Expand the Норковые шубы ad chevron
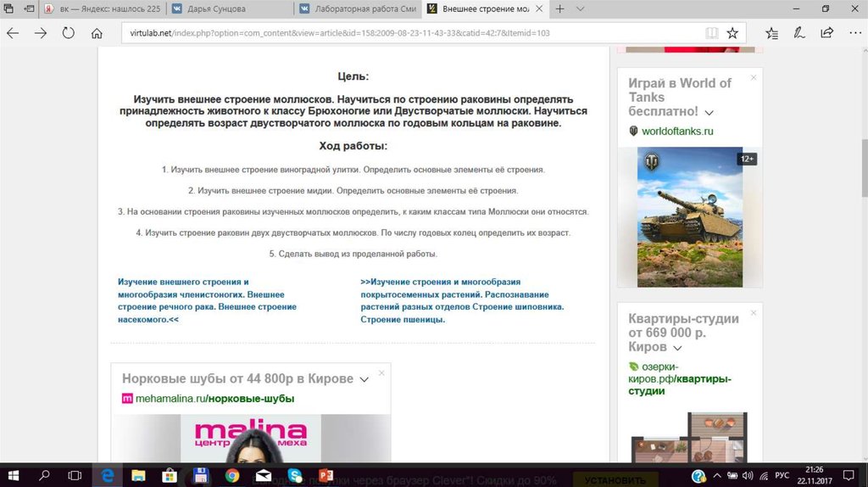This screenshot has width=868, height=487. (364, 379)
